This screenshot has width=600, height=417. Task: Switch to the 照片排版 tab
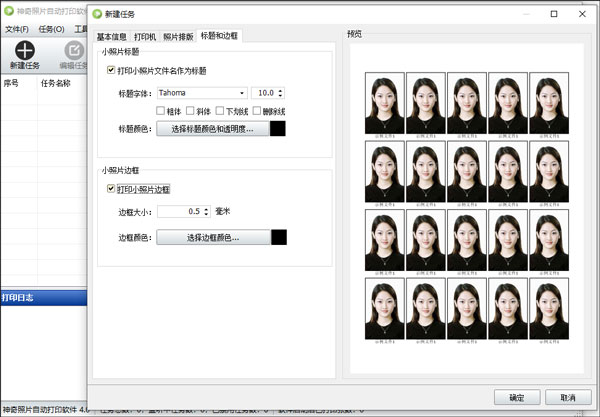pyautogui.click(x=179, y=36)
